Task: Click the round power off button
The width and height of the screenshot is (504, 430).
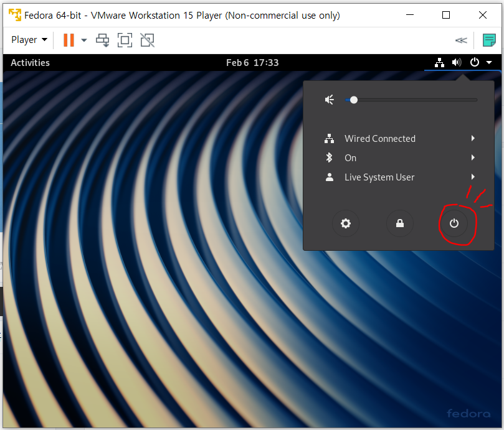Action: (x=454, y=223)
